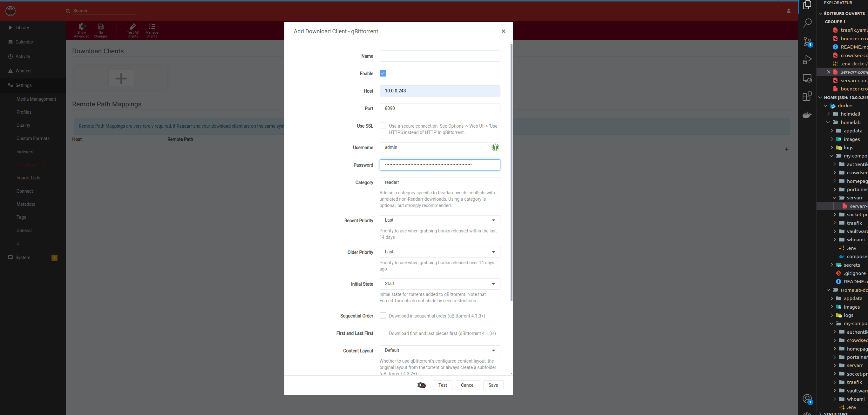Toggle the First and Last First checkbox

pos(383,333)
